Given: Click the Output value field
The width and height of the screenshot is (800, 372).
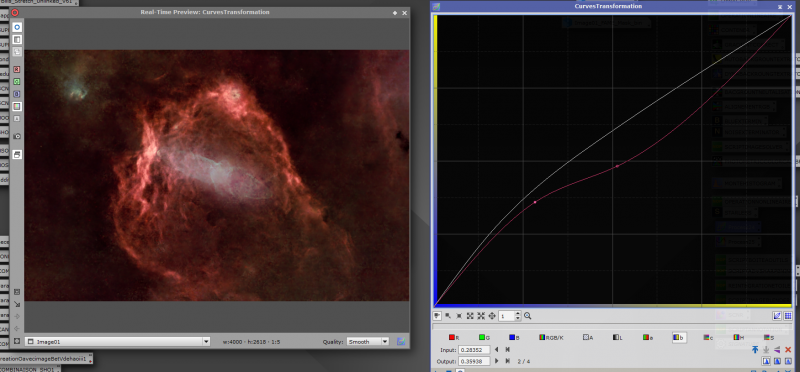Looking at the screenshot, I should coord(474,361).
